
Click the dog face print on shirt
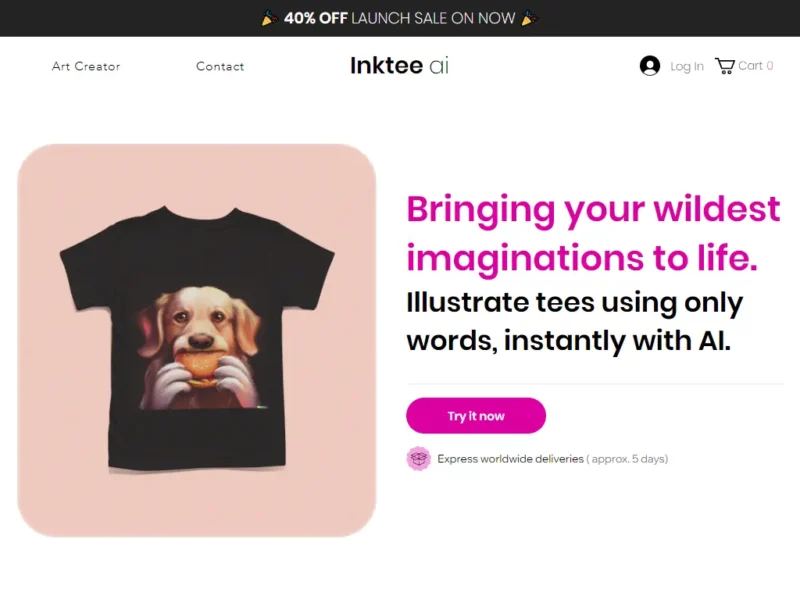pyautogui.click(x=200, y=347)
